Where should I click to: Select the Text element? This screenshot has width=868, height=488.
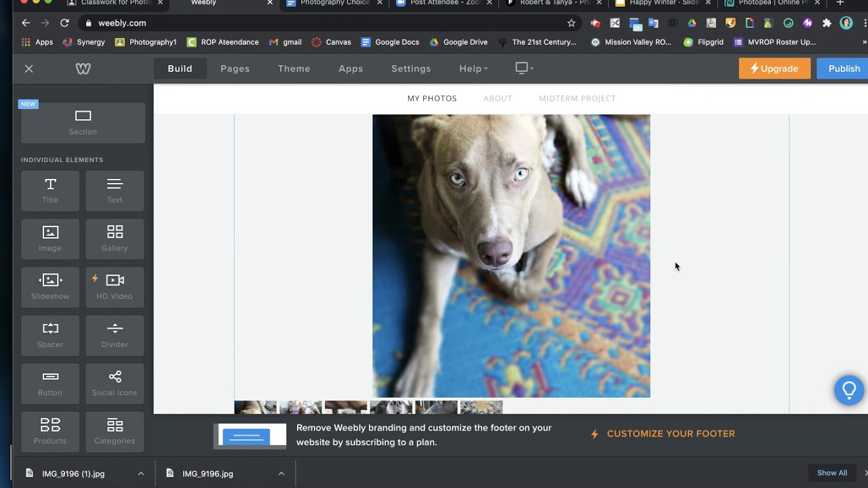(115, 190)
